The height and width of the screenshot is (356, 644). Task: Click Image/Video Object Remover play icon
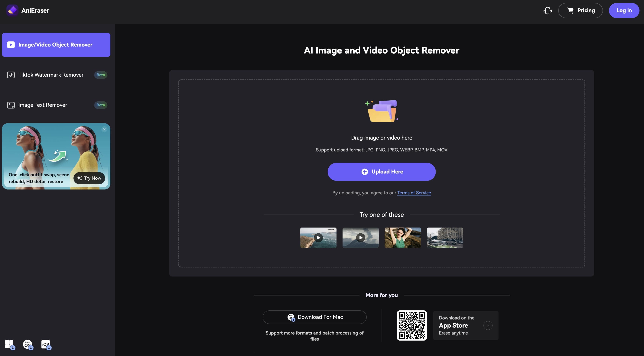[11, 45]
